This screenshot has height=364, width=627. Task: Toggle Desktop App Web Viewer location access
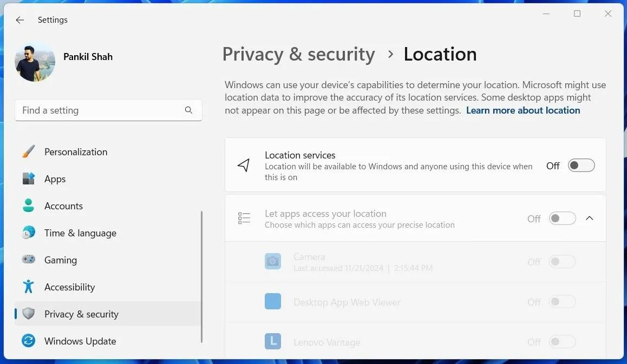pos(562,302)
